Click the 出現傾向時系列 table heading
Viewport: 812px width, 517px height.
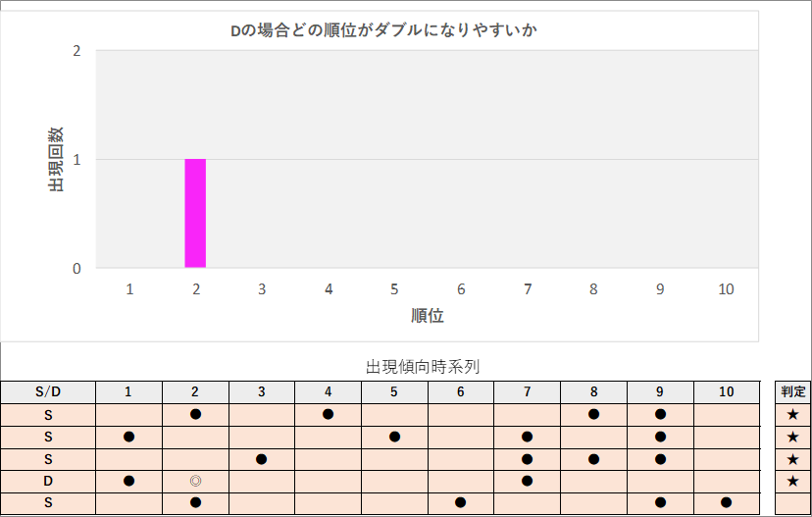pos(422,367)
